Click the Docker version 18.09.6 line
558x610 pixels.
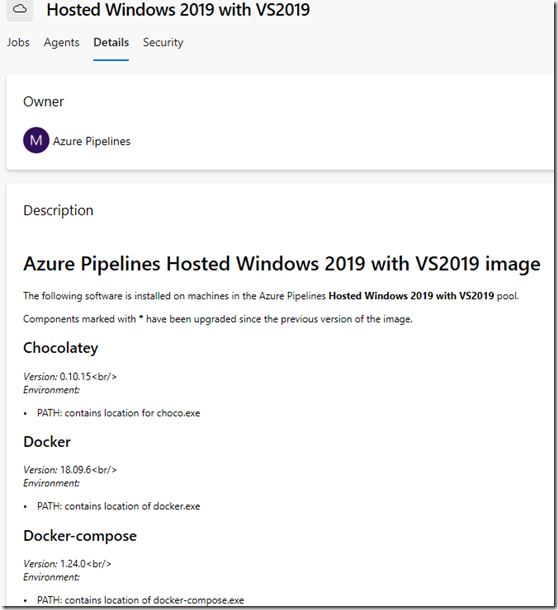[70, 470]
